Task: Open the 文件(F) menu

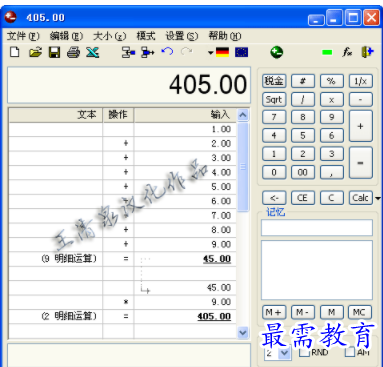Action: 23,36
